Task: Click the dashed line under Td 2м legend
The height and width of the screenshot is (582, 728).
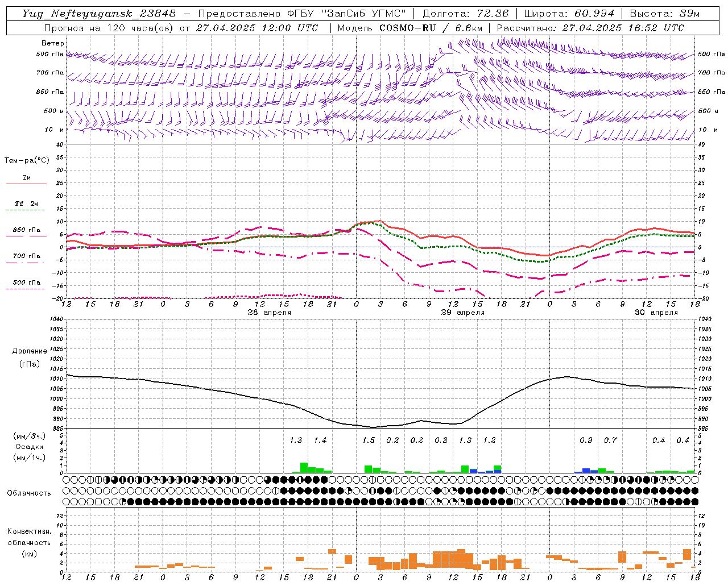Action: tap(25, 210)
